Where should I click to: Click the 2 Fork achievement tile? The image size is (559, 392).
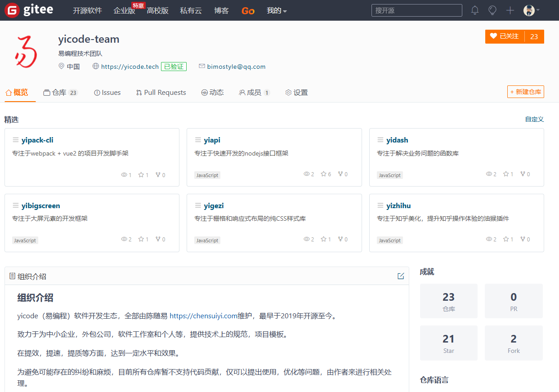(514, 343)
